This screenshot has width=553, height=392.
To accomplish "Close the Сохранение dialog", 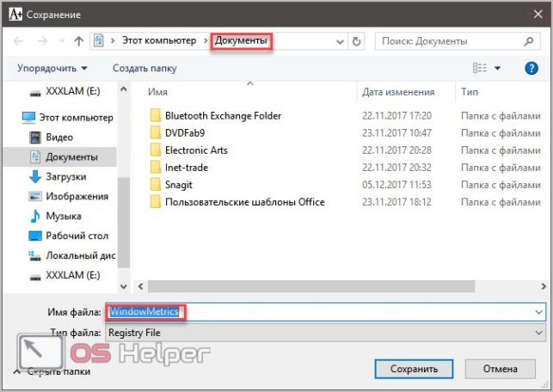I will click(538, 15).
